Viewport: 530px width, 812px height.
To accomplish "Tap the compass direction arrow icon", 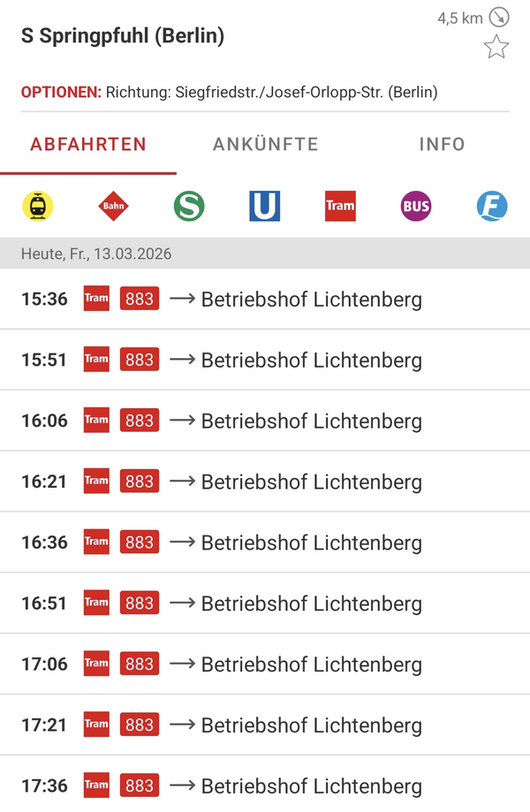I will coord(499,17).
